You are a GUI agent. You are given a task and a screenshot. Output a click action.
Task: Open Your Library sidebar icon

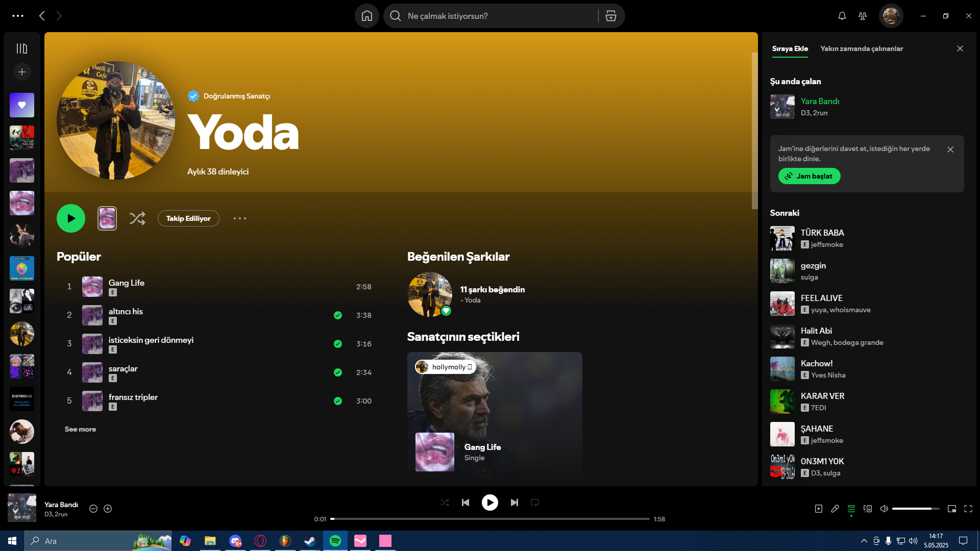pos(21,48)
